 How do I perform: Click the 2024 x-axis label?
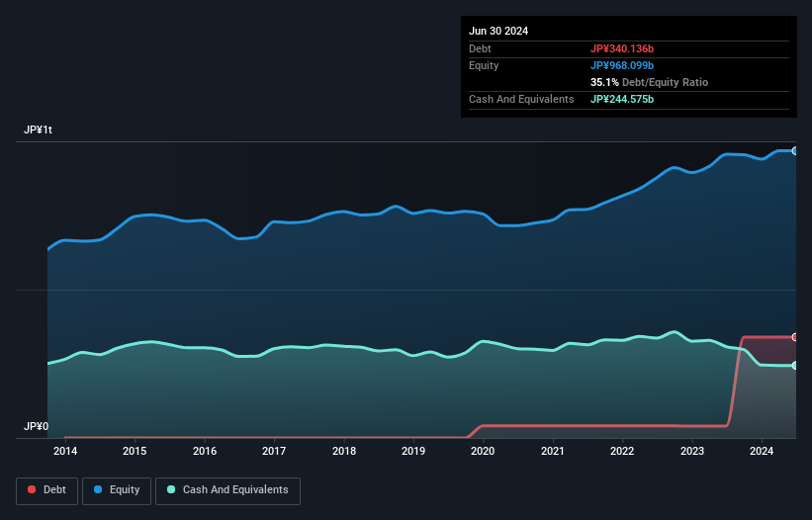tap(762, 451)
